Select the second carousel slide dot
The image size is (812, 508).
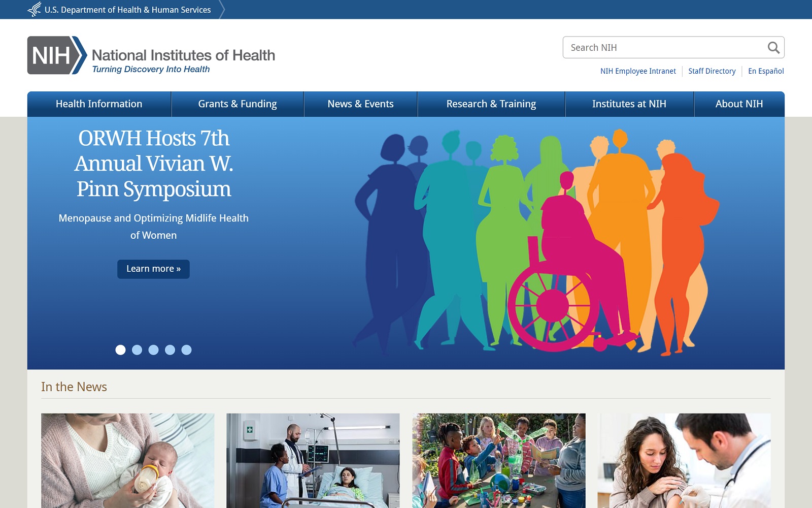point(137,350)
